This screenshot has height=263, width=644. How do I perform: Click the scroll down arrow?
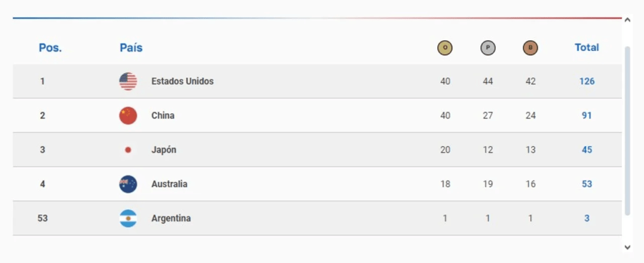[x=627, y=247]
